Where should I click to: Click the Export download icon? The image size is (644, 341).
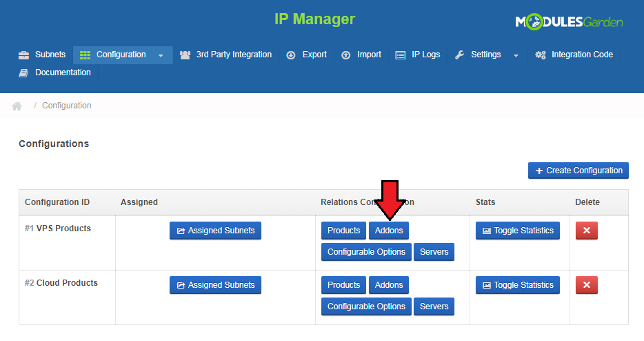[291, 55]
